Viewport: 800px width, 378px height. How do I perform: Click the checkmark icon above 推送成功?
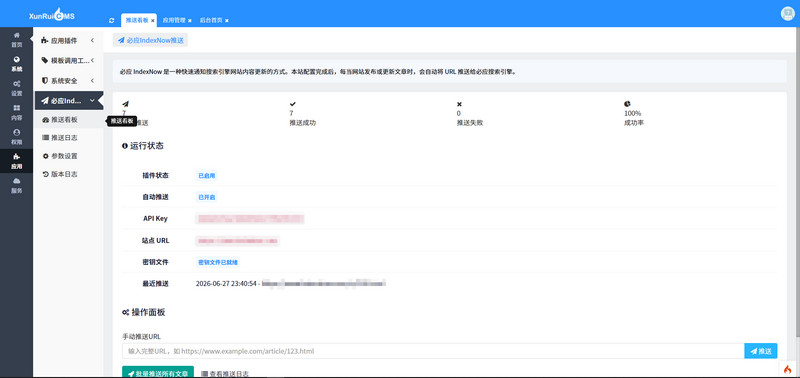coord(292,104)
